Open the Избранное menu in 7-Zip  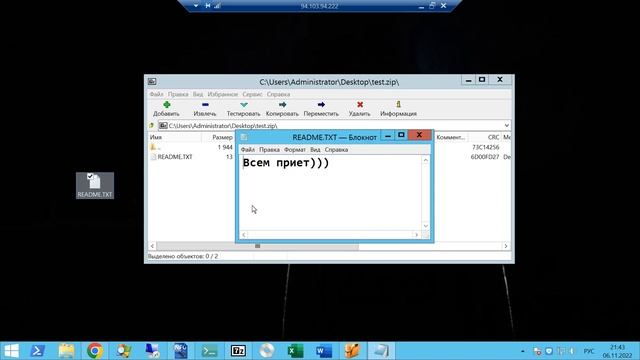click(x=222, y=94)
